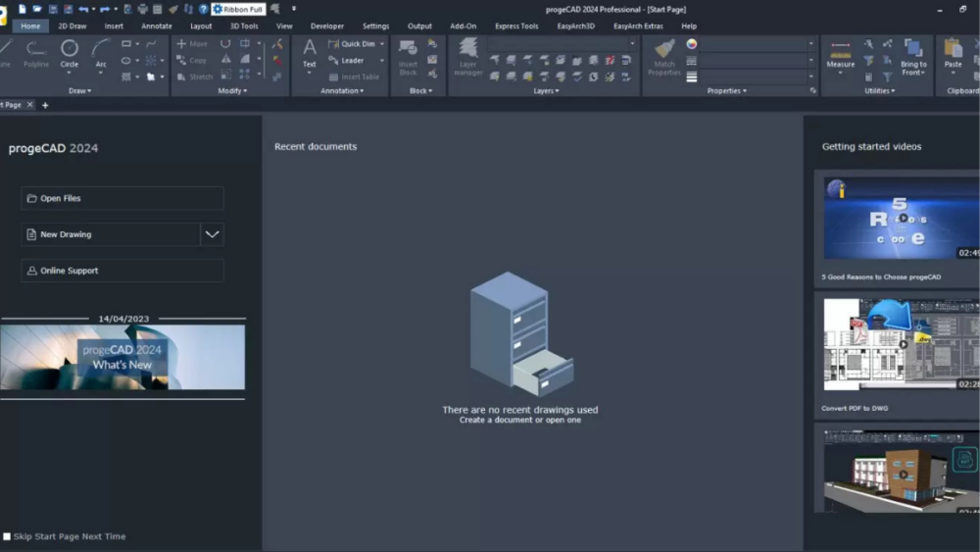
Task: Select the Arc draw tool
Action: coord(101,53)
